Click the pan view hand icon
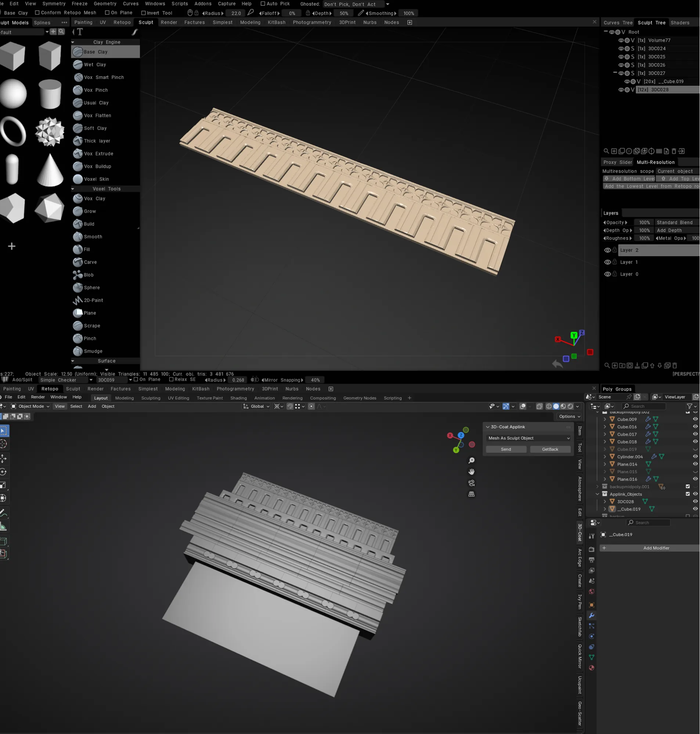This screenshot has height=734, width=700. coord(472,472)
